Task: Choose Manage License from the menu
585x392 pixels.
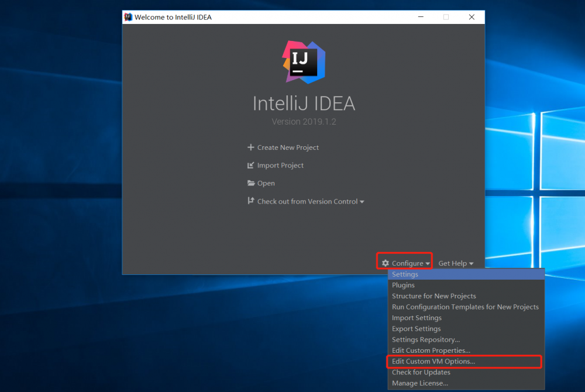Action: (420, 383)
